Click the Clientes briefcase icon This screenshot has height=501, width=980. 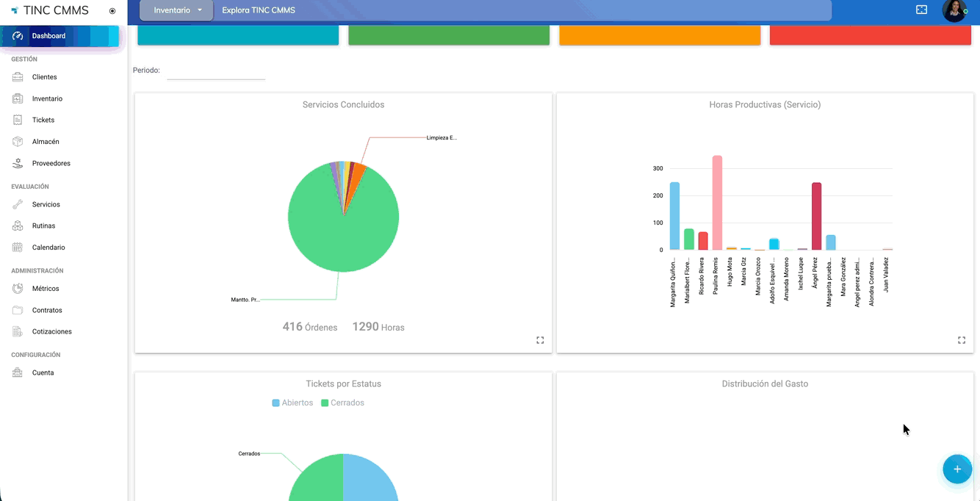pyautogui.click(x=18, y=77)
